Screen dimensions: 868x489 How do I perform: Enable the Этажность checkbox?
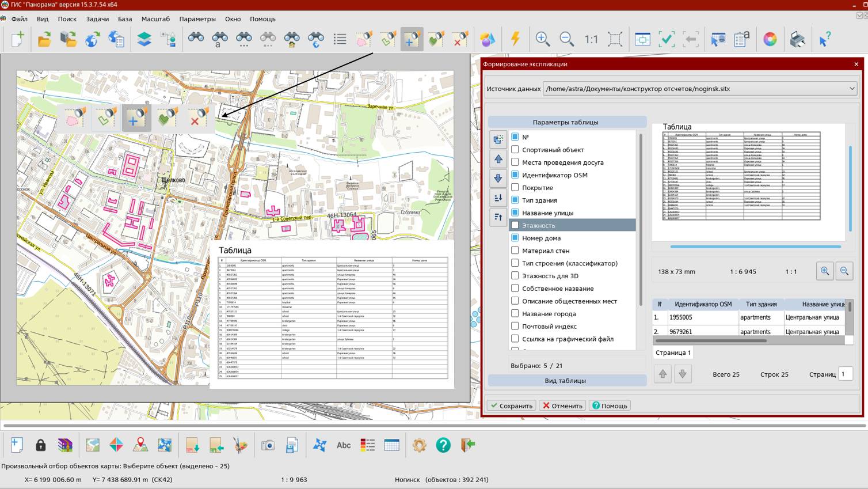(x=515, y=225)
